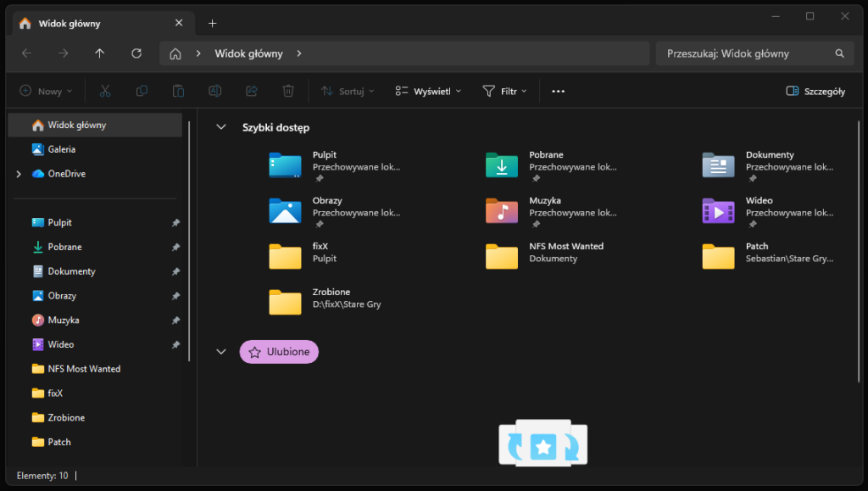868x491 pixels.
Task: Click the Cut scissors icon in toolbar
Action: pyautogui.click(x=105, y=91)
